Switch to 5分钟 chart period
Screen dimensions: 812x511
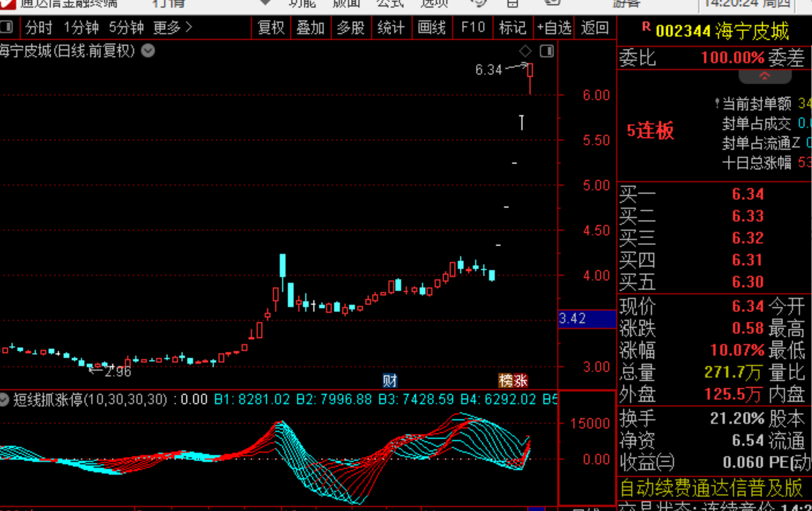pos(126,28)
